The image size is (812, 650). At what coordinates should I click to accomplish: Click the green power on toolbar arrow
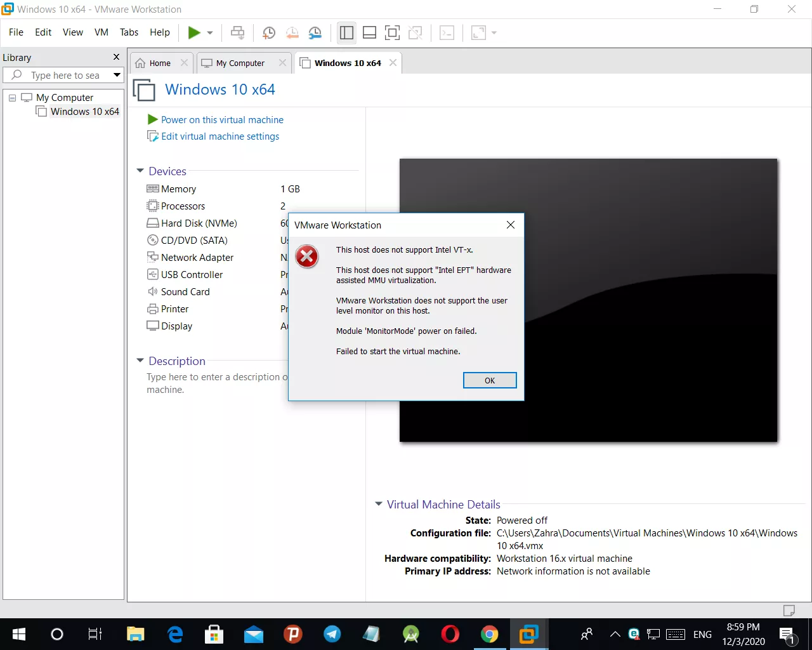click(x=194, y=32)
